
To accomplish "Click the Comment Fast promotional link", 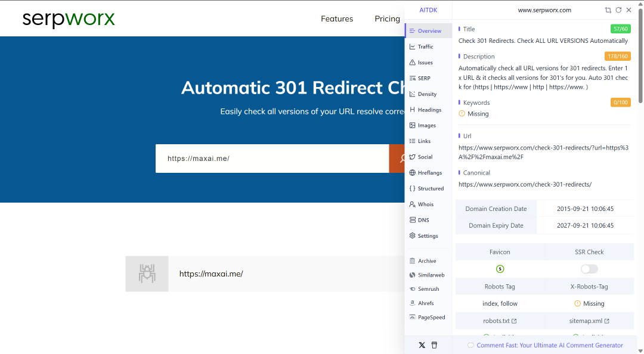I will pos(550,346).
